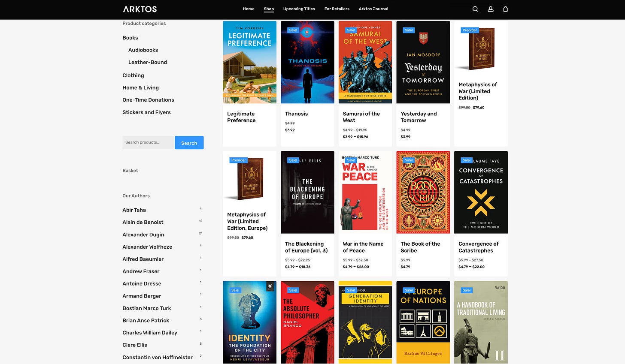Screen dimensions: 625x364
Task: Click Metaphysics of War (Limited Edition, Europe) title
Action: [x=247, y=221]
